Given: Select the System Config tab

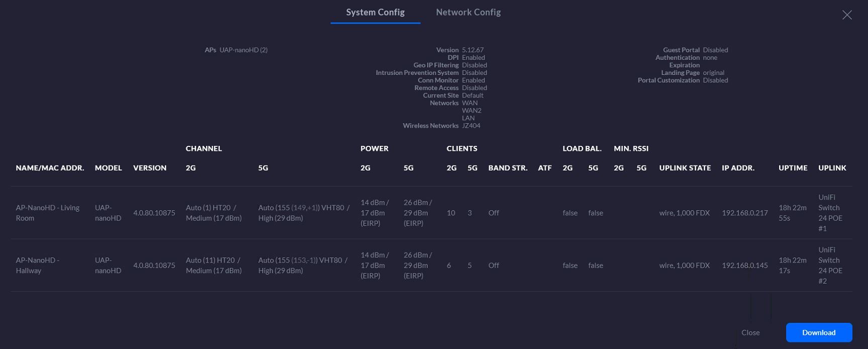Looking at the screenshot, I should click(375, 13).
